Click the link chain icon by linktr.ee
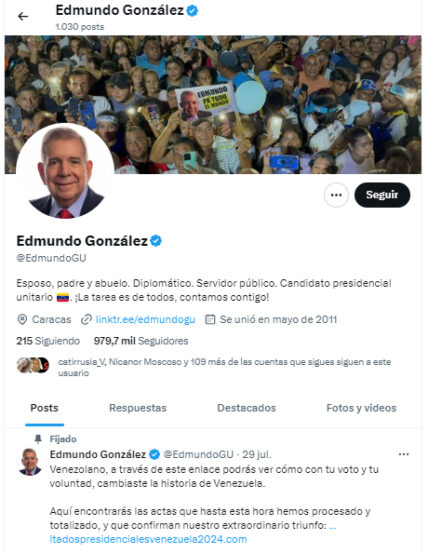 (86, 320)
